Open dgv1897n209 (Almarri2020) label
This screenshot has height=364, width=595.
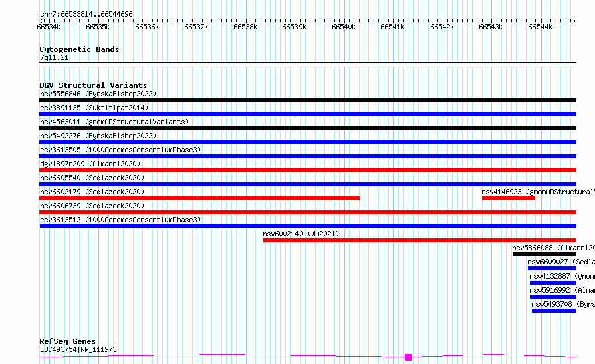90,164
